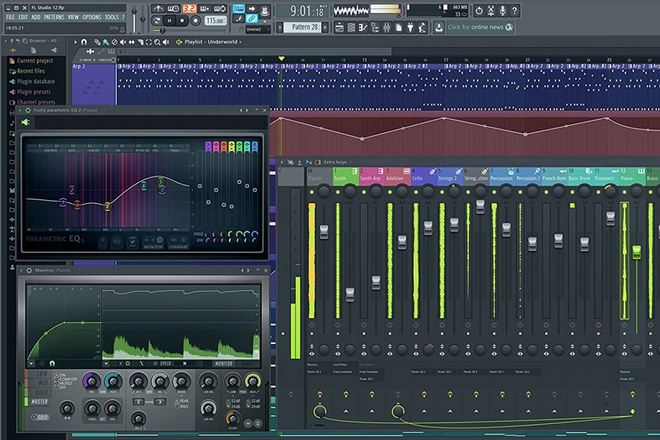Open the mixer via faders toolbar icon
The image size is (660, 440).
pyautogui.click(x=386, y=28)
